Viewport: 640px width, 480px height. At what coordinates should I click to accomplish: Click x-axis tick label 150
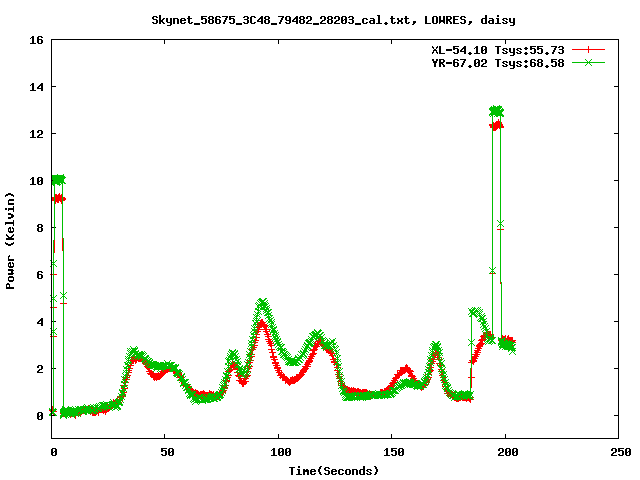[394, 452]
